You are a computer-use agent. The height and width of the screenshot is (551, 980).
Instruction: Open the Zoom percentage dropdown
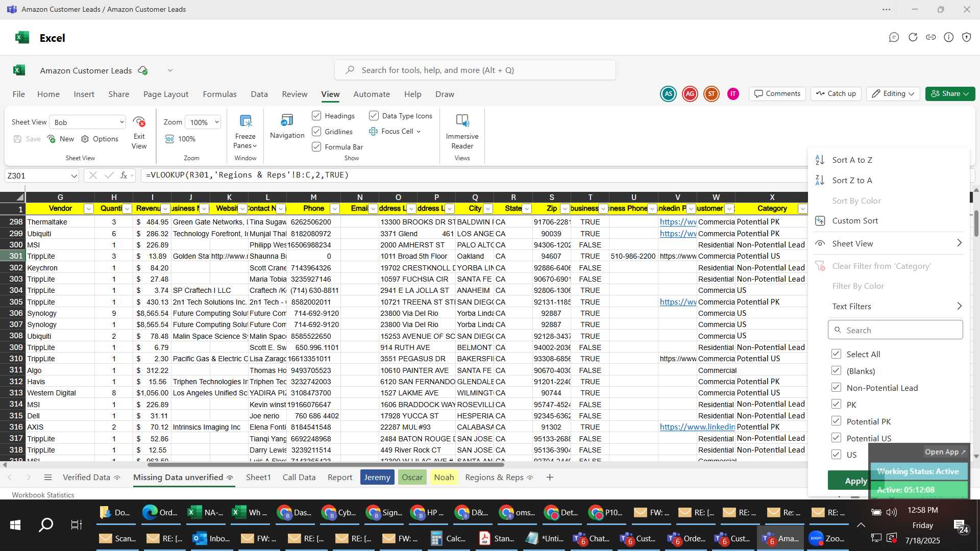(204, 122)
